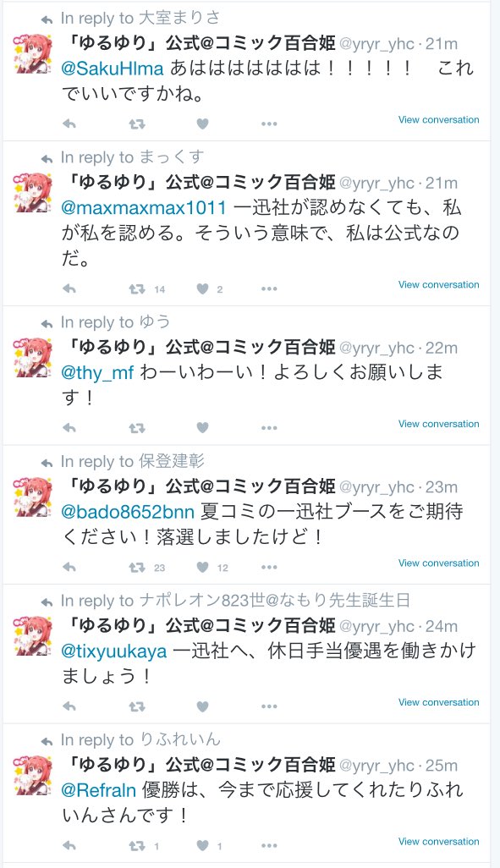This screenshot has height=868, width=500.
Task: Click the avatar on the @tixyuukaya tweet
Action: (x=32, y=636)
